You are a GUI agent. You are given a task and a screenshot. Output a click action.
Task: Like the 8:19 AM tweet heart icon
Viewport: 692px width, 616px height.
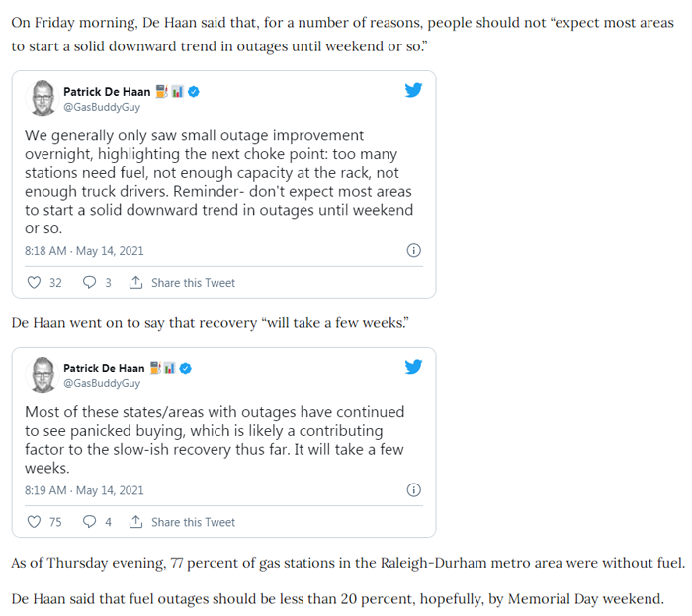pos(34,521)
